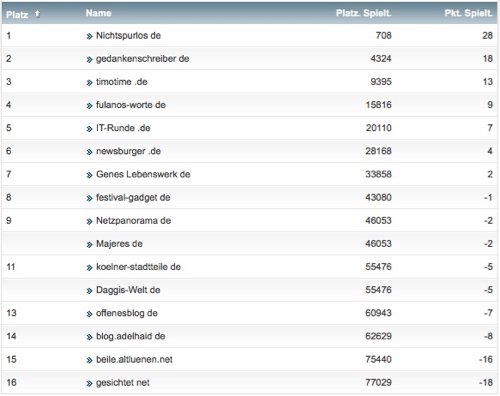Click the arrow icon before Netzpanorama de
Image resolution: width=500 pixels, height=396 pixels.
pyautogui.click(x=89, y=222)
